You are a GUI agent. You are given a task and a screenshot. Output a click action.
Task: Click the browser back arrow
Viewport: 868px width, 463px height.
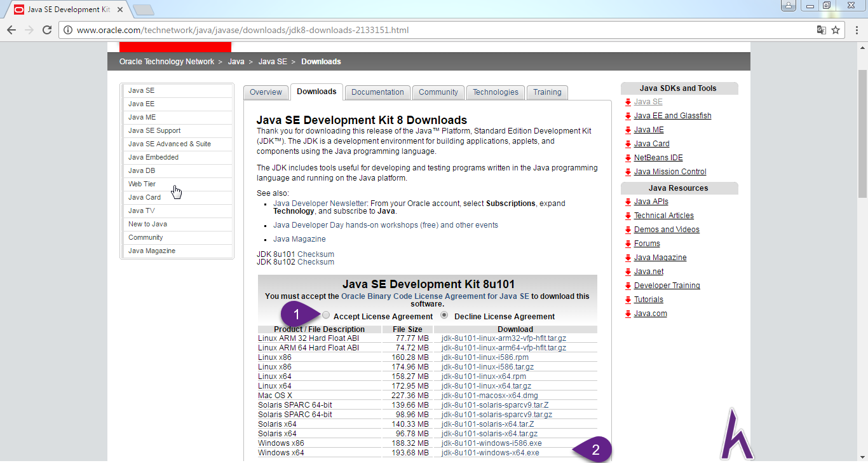click(x=11, y=30)
